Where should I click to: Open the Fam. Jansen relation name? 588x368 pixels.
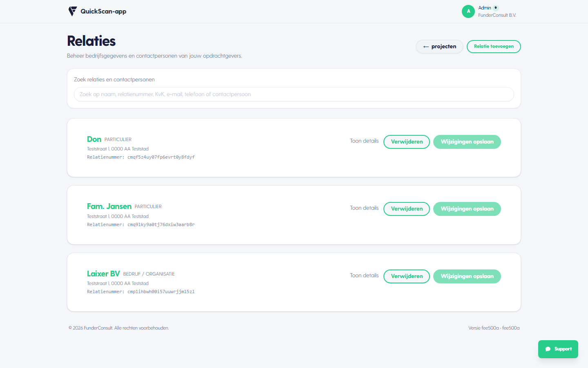tap(109, 206)
